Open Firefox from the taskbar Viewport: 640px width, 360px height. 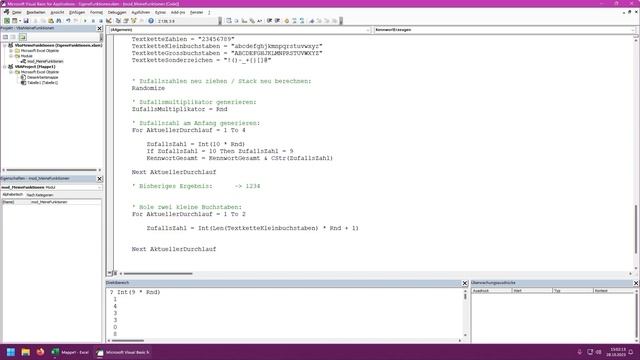(40, 352)
